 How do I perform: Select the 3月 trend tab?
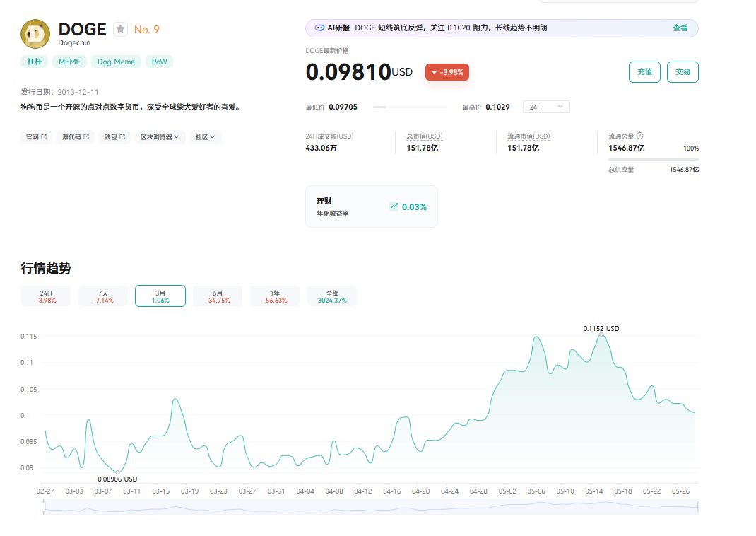[x=160, y=296]
